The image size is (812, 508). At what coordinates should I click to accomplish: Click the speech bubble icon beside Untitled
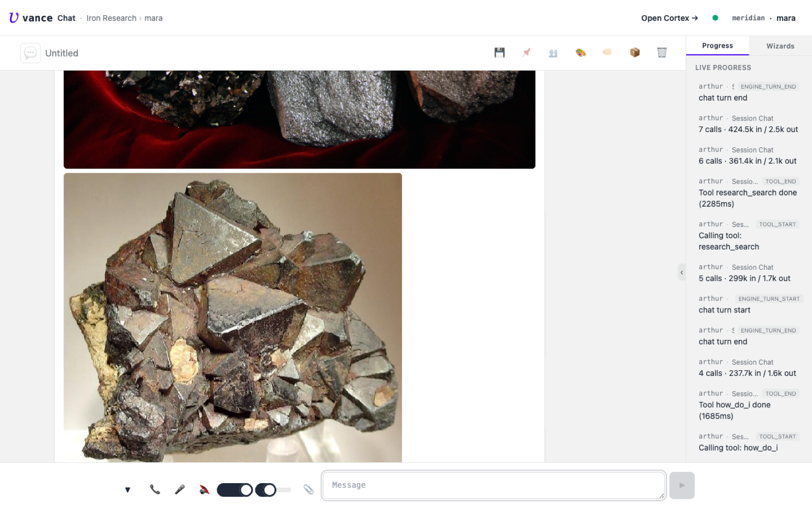tap(30, 53)
